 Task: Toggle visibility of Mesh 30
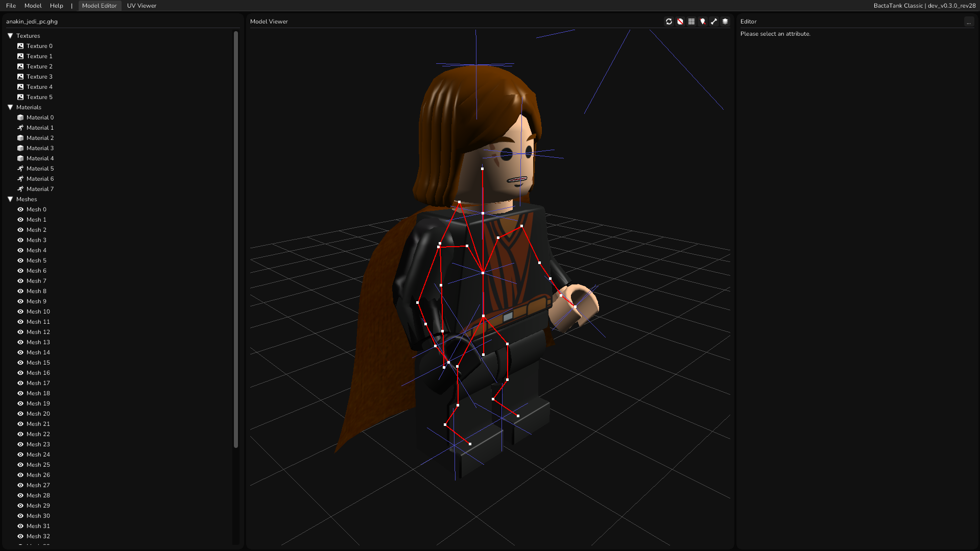(x=20, y=516)
